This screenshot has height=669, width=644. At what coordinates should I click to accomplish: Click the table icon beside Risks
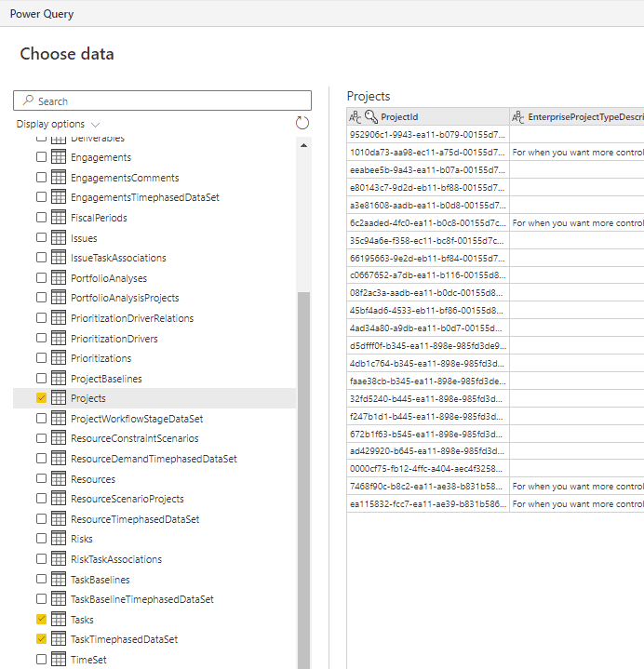[x=59, y=539]
